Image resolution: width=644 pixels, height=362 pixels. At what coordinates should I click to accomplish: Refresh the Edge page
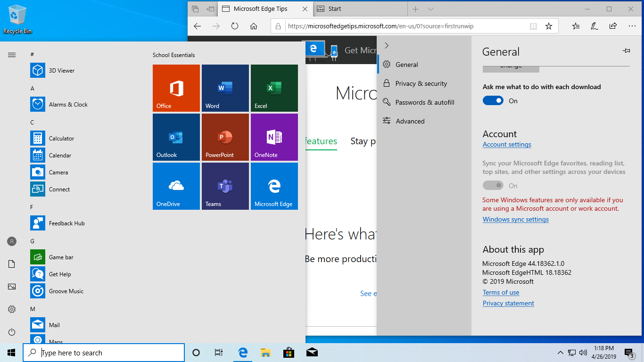tap(235, 26)
